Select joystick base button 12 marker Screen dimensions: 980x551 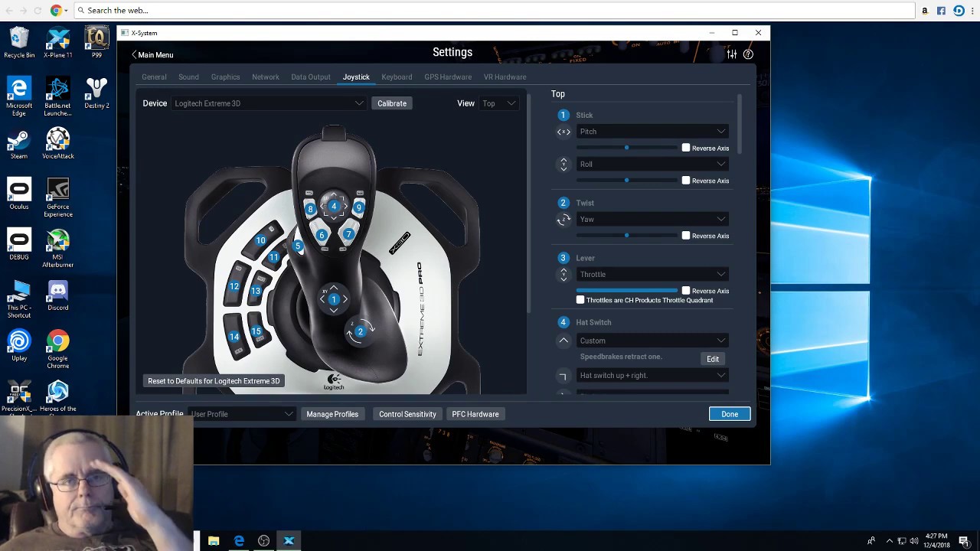(234, 286)
